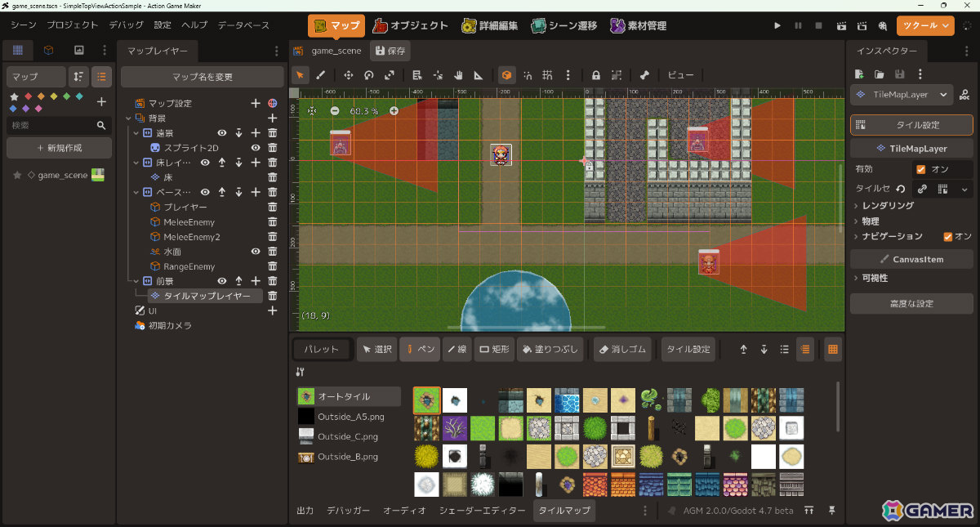Open the three-dot snapping options menu
The image size is (980, 527).
(x=568, y=75)
